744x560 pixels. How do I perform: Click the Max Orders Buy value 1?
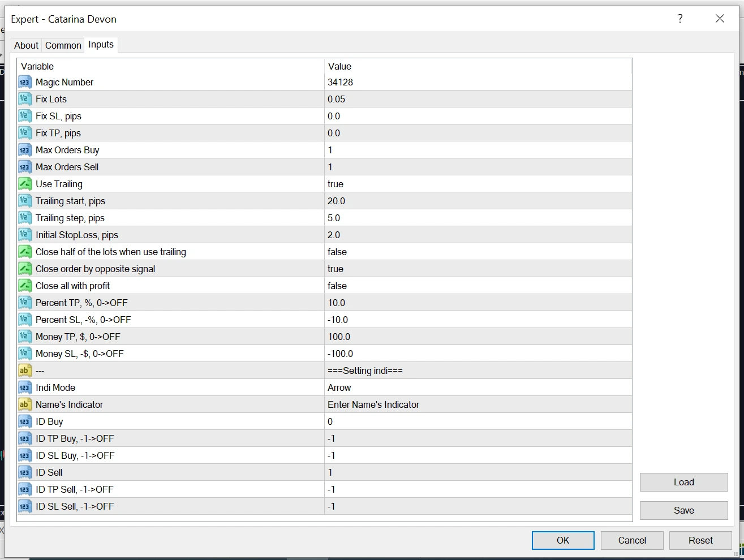coord(330,150)
